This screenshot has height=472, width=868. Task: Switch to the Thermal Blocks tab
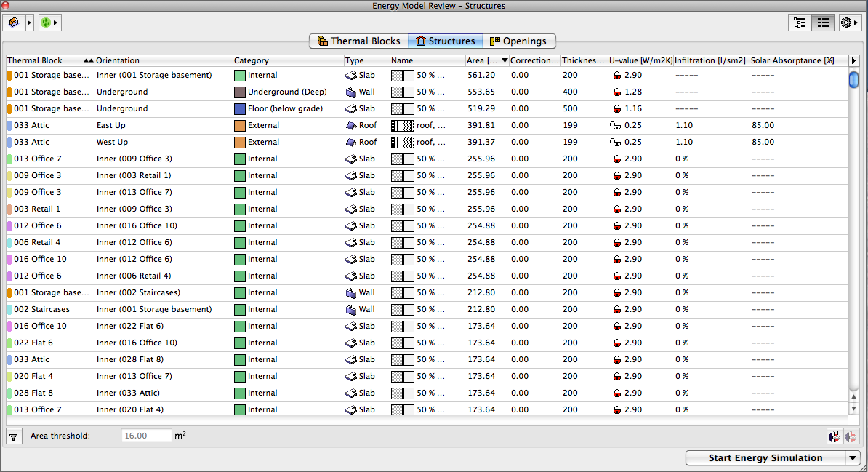358,41
